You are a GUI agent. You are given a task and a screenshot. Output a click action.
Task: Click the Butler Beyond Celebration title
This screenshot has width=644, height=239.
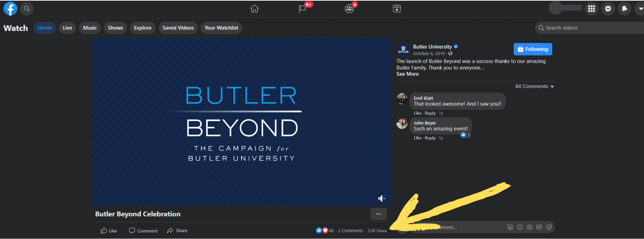[138, 214]
